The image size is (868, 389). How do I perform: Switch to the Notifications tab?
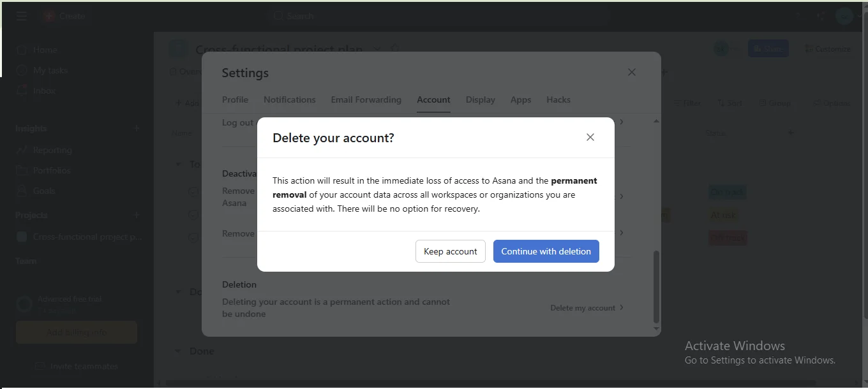(x=290, y=99)
